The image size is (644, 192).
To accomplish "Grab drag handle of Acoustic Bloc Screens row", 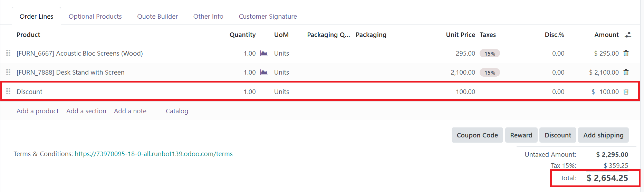I will 8,53.
